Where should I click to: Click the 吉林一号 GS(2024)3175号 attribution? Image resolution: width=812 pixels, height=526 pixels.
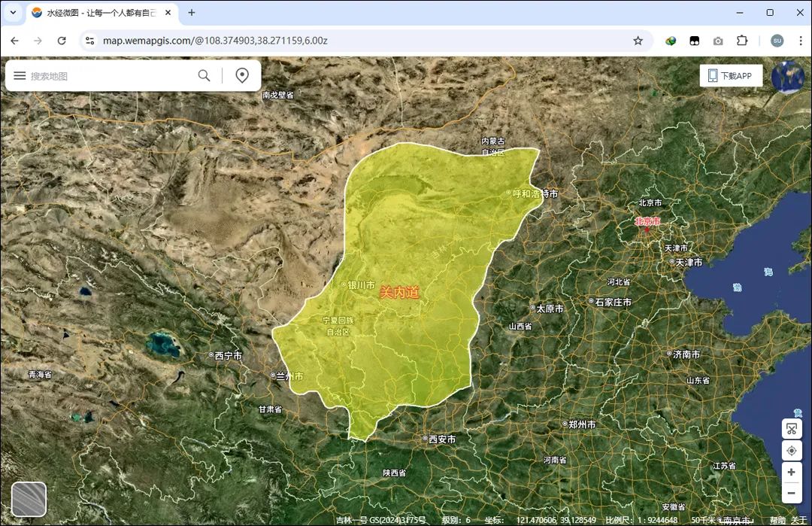click(380, 520)
